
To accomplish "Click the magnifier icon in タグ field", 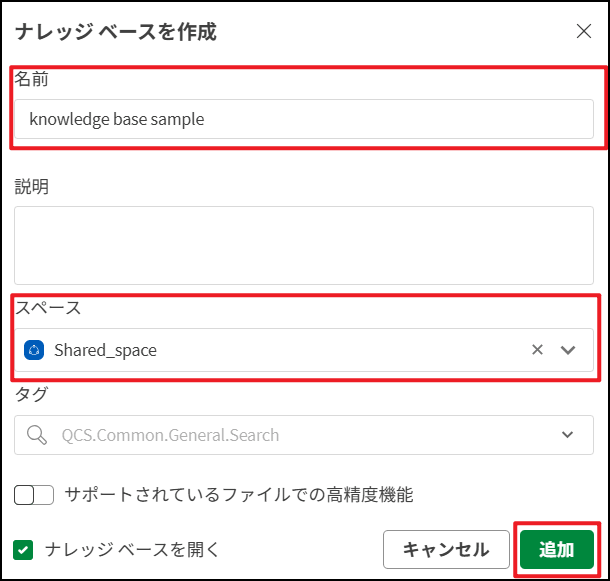I will point(37,435).
